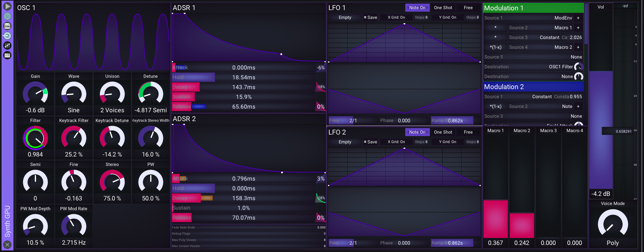This screenshot has width=644, height=252.
Task: Enable One Shot mode for LFO 1
Action: [443, 8]
